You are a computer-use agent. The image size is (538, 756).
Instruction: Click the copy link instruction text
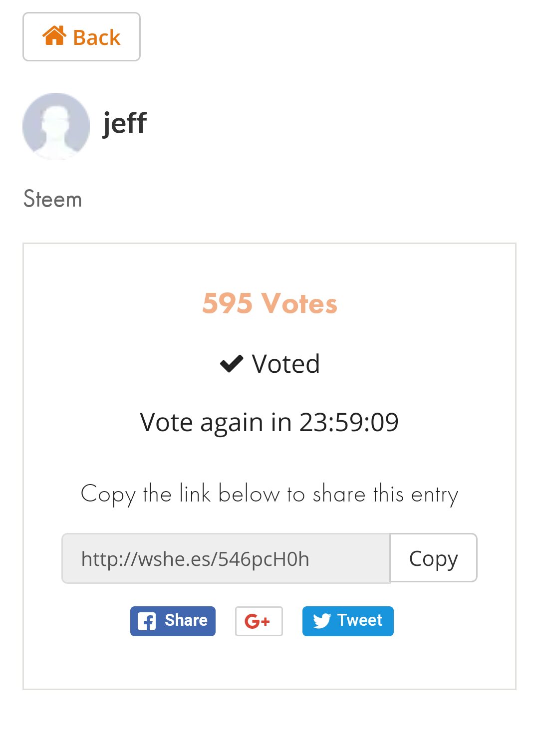(x=269, y=494)
